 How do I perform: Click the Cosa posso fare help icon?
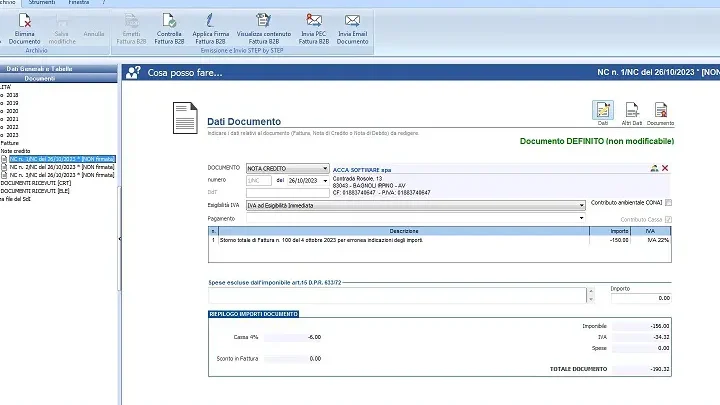click(133, 73)
